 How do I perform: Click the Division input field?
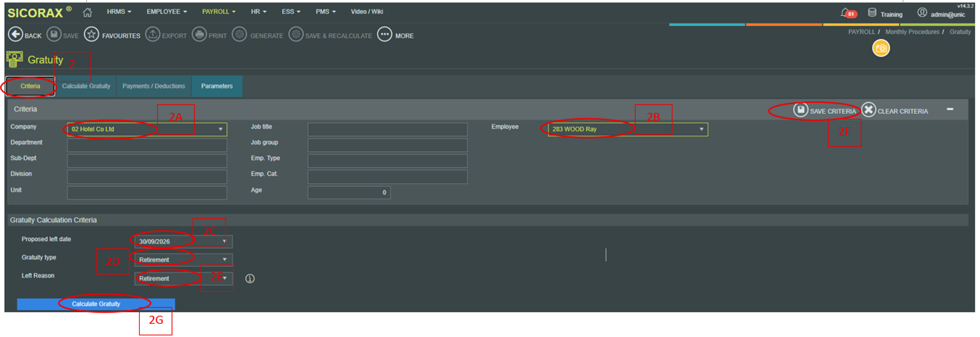(147, 177)
